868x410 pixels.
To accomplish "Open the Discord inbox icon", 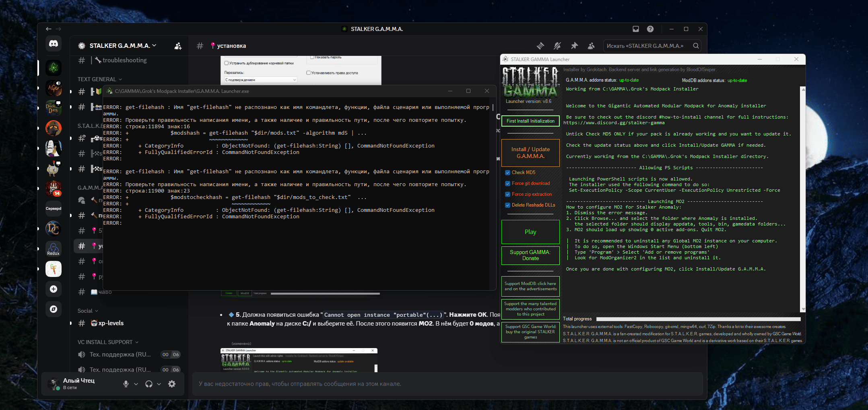I will [636, 29].
